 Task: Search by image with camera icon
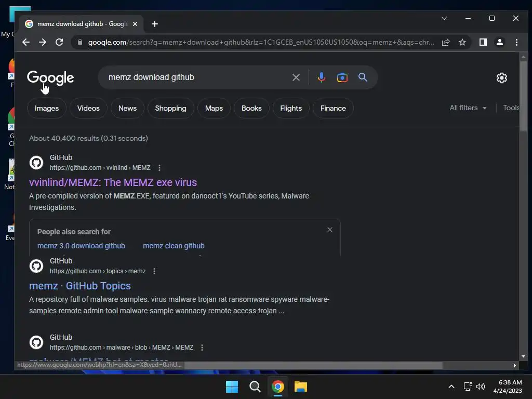click(342, 77)
